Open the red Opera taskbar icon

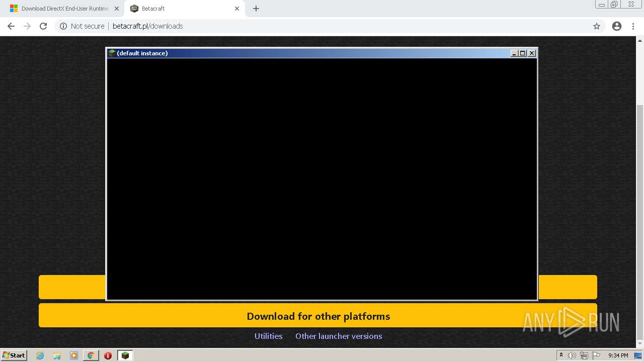pos(108,355)
